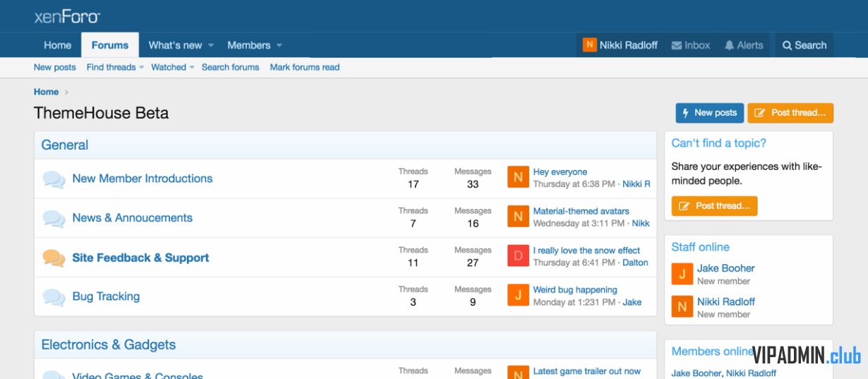Open the Find threads dropdown

[115, 67]
